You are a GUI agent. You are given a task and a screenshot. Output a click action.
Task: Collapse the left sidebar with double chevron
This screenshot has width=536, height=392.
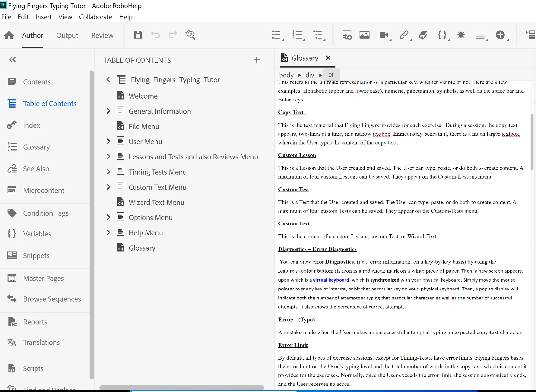pos(12,59)
